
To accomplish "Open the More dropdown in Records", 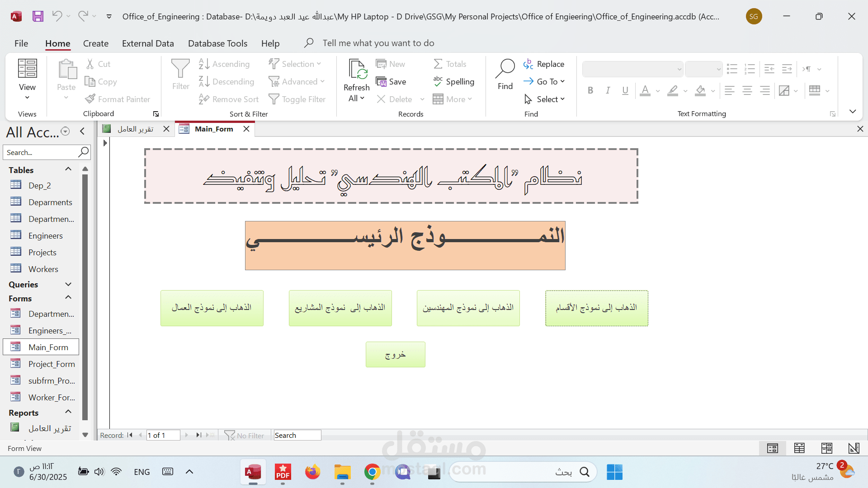I will tap(453, 99).
